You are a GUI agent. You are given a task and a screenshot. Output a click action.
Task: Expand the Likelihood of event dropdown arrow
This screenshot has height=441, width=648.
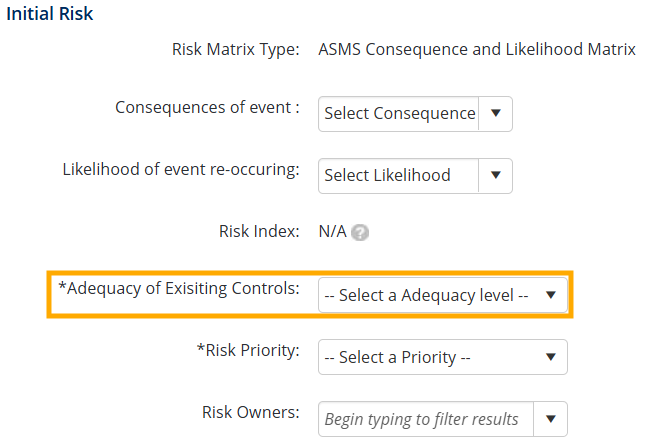pyautogui.click(x=495, y=175)
